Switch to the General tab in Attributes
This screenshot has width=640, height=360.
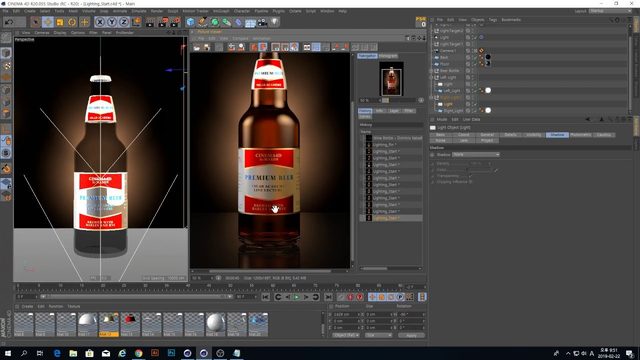[487, 135]
